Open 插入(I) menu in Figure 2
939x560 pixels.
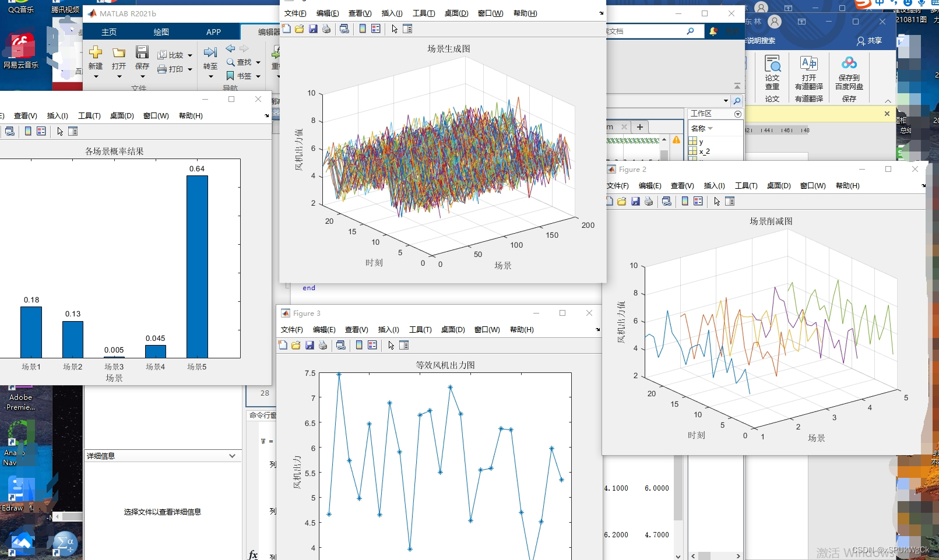tap(715, 186)
